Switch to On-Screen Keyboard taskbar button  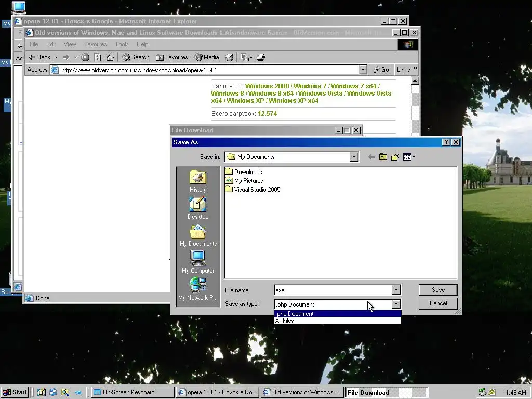132,392
